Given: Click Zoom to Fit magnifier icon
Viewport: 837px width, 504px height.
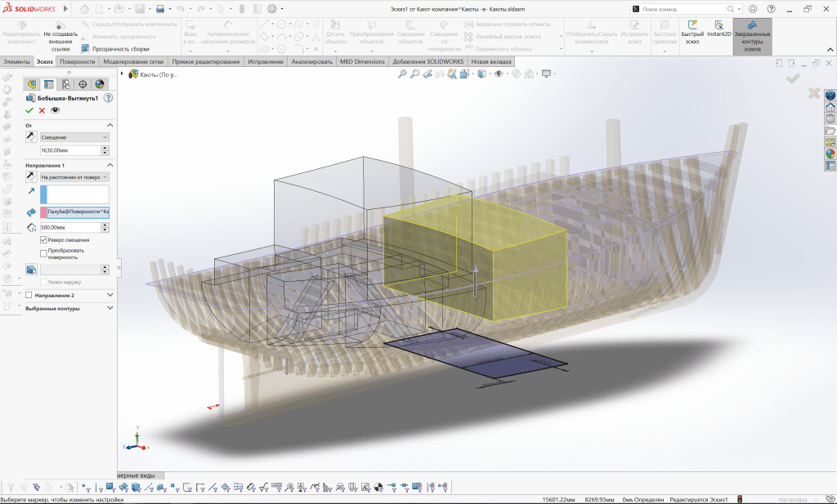Looking at the screenshot, I should tap(402, 74).
